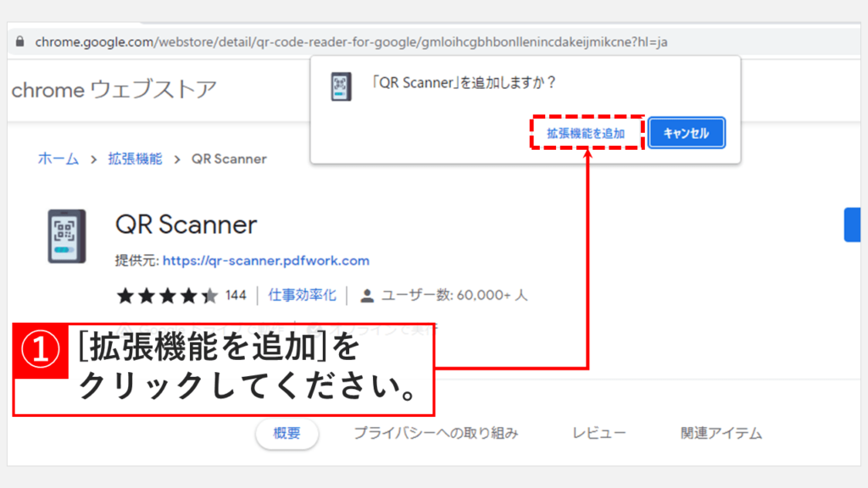Click the chrome ウェブストア title
The height and width of the screenshot is (488, 868).
[x=114, y=89]
